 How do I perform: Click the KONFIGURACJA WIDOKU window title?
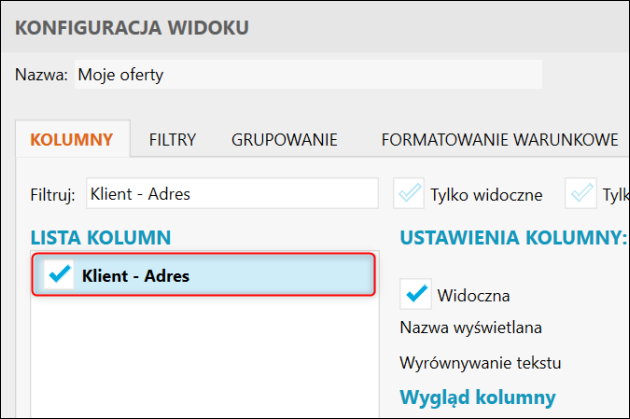[132, 25]
